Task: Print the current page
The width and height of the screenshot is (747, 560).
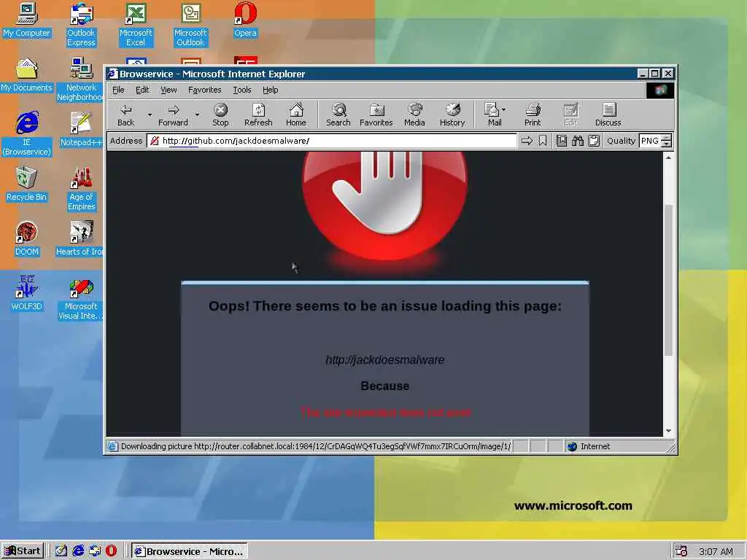Action: 533,114
